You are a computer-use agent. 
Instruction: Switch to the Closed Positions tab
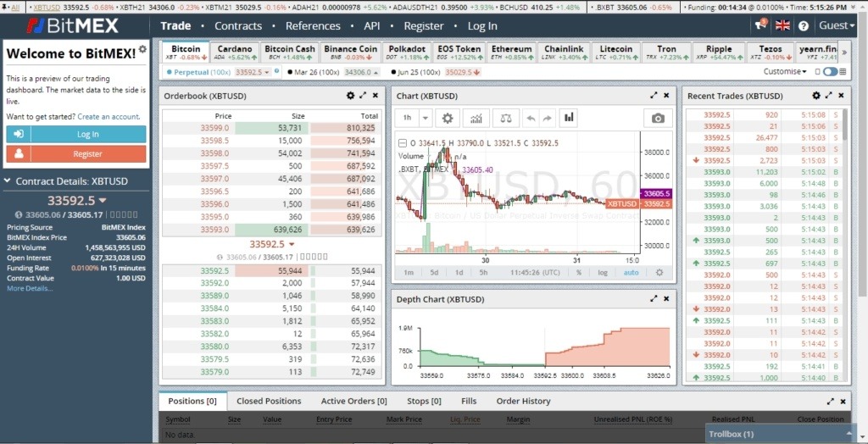pyautogui.click(x=269, y=402)
